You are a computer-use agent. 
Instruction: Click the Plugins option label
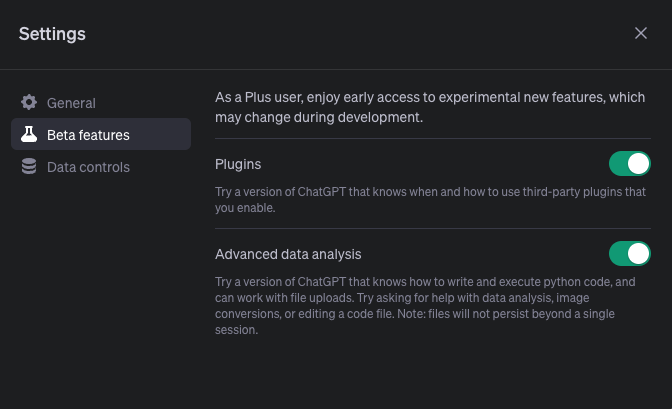[238, 164]
